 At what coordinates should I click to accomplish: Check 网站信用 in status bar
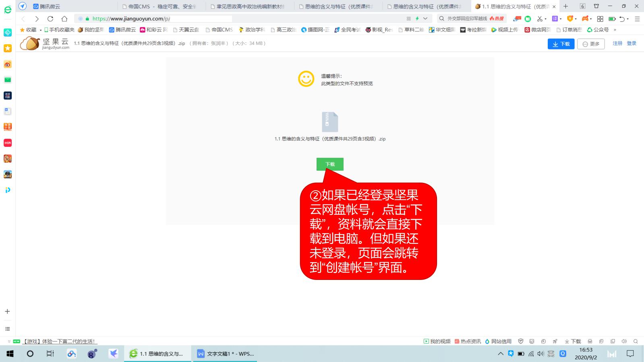click(x=498, y=341)
